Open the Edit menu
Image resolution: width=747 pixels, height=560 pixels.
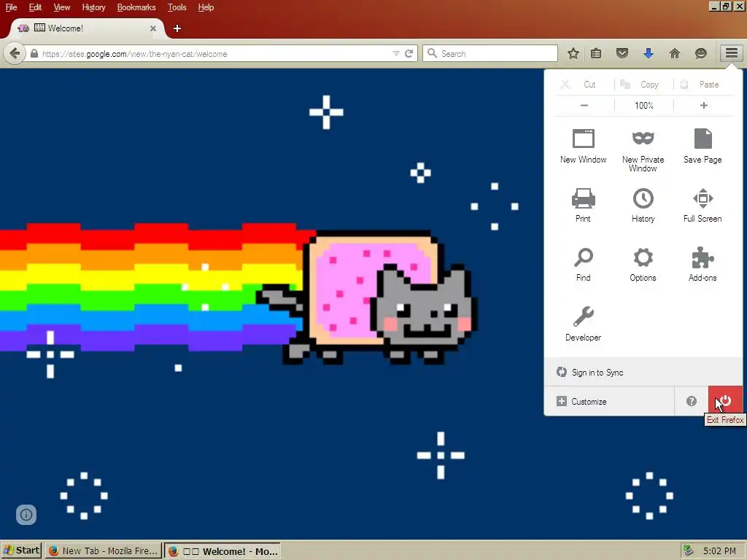click(35, 7)
